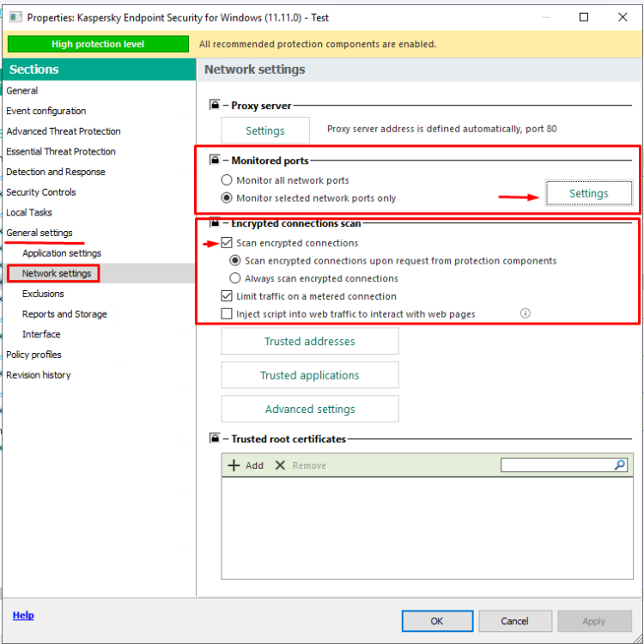This screenshot has width=644, height=644.
Task: Click the trusted root certificates list area
Action: coord(427,528)
